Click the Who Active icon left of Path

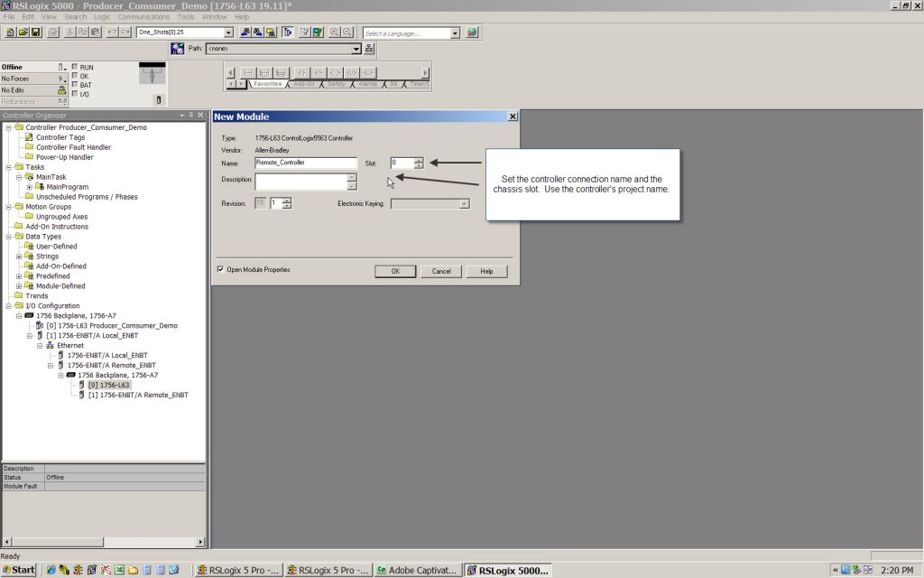pos(178,49)
